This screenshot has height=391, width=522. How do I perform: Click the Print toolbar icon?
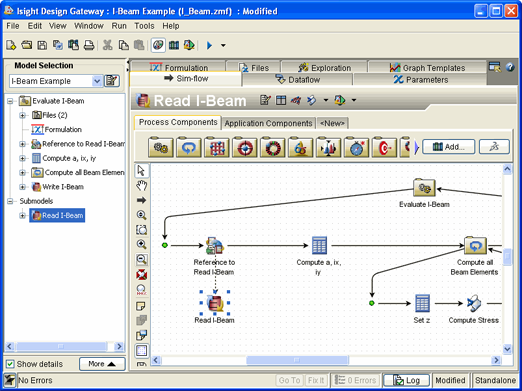pos(89,45)
